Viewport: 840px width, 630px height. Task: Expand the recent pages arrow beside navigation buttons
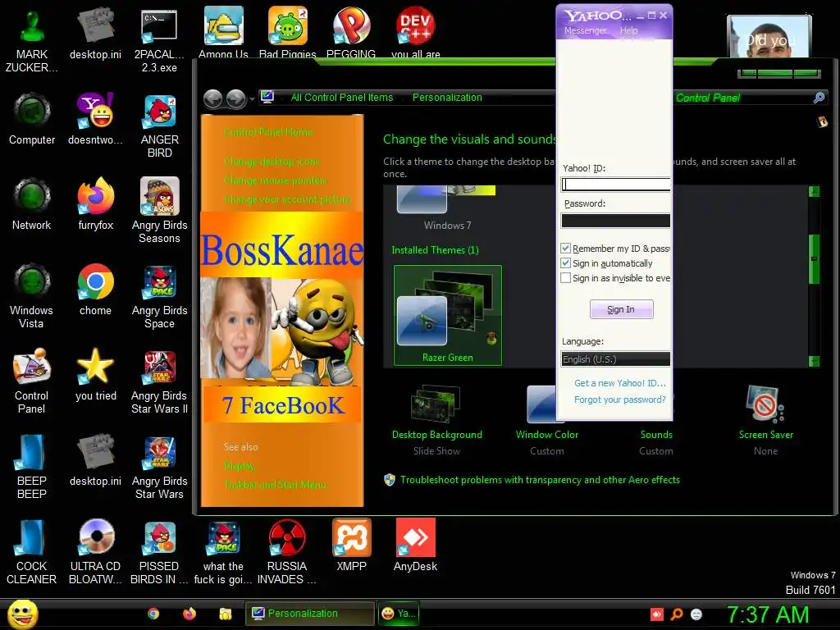[x=252, y=98]
